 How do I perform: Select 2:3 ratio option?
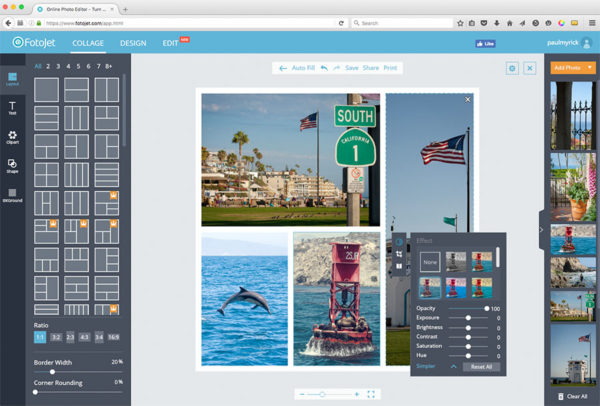click(x=70, y=337)
